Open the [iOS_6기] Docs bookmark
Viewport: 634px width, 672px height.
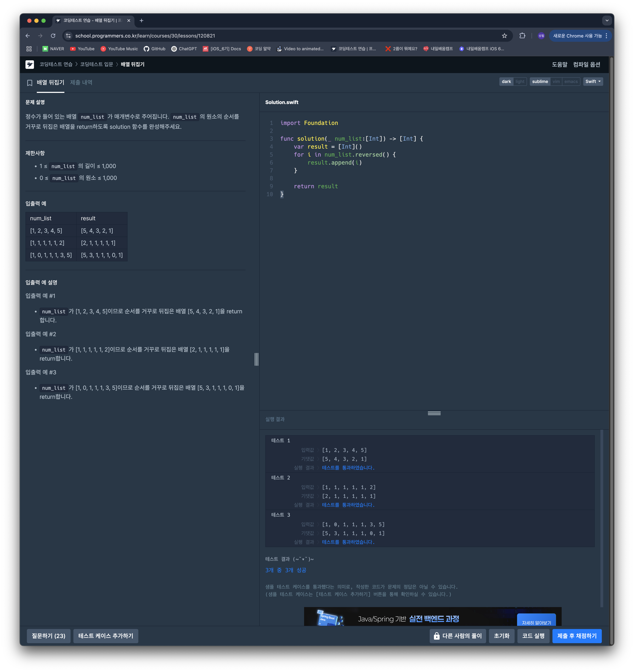click(x=222, y=49)
